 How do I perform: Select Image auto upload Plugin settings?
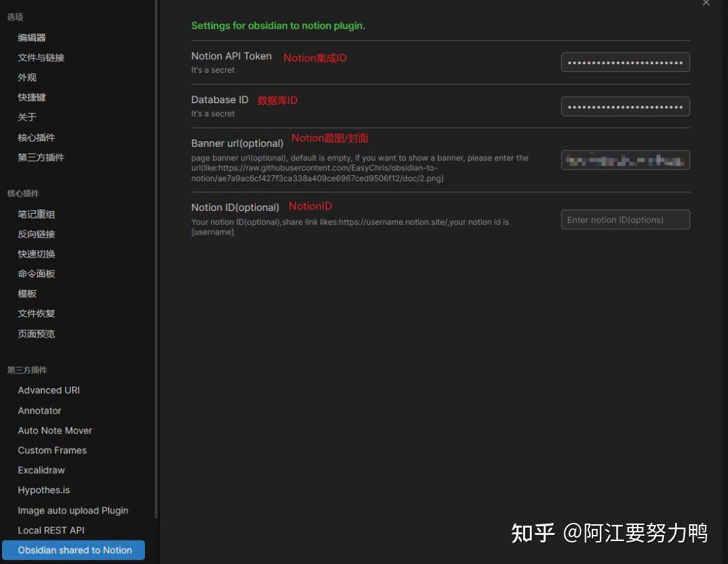[x=73, y=510]
